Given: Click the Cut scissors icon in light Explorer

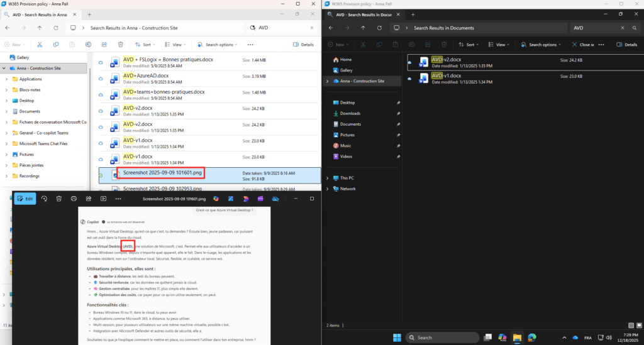Looking at the screenshot, I should pos(40,45).
